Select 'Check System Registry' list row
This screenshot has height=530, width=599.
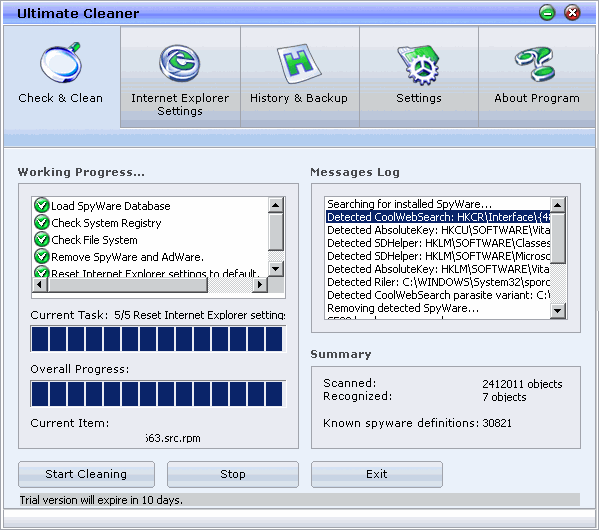pyautogui.click(x=151, y=223)
